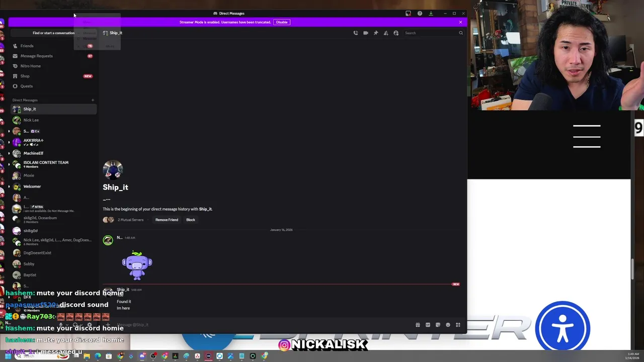Dismiss the Streamer Mode banner
Viewport: 644px width, 362px height.
[x=460, y=22]
